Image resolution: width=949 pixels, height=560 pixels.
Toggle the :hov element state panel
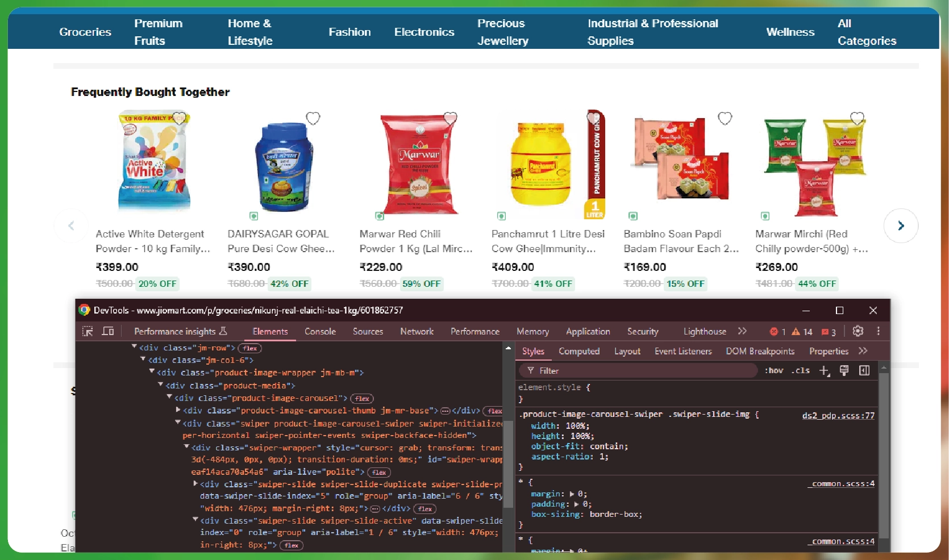pyautogui.click(x=774, y=370)
